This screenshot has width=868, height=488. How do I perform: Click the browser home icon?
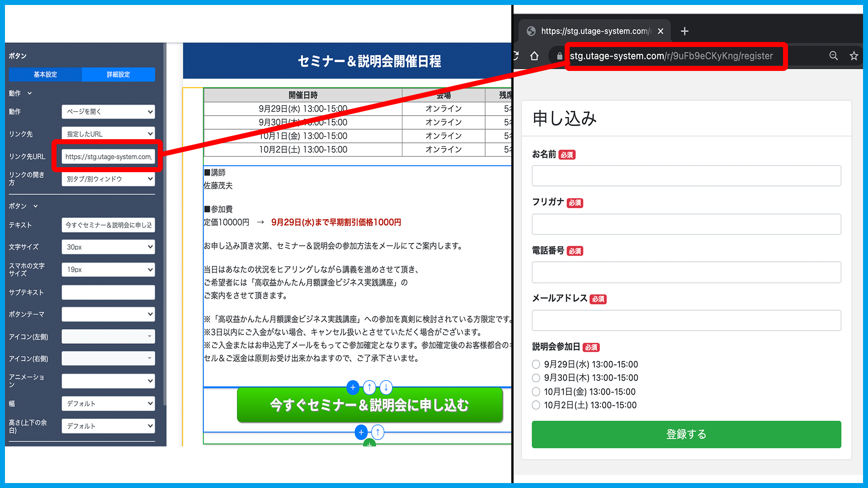point(534,56)
